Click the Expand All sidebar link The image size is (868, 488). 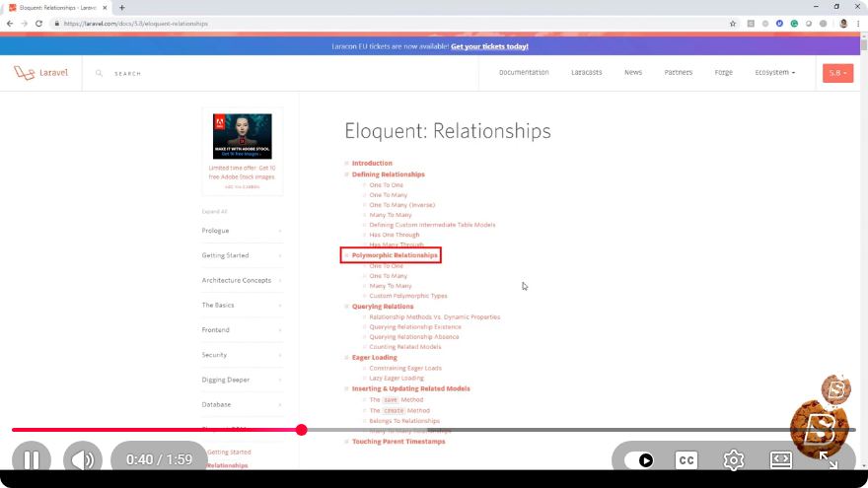(214, 211)
